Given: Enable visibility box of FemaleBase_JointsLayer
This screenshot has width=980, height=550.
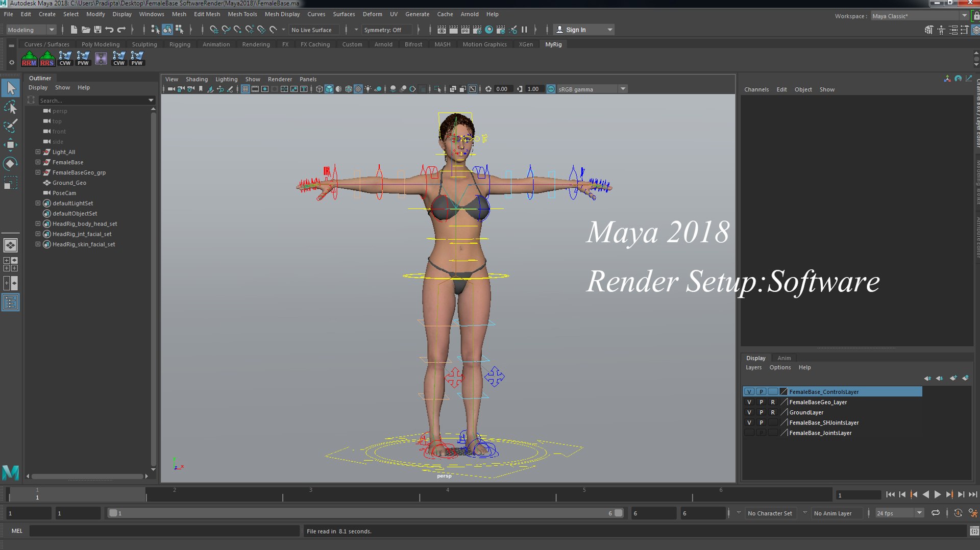Looking at the screenshot, I should [x=749, y=433].
